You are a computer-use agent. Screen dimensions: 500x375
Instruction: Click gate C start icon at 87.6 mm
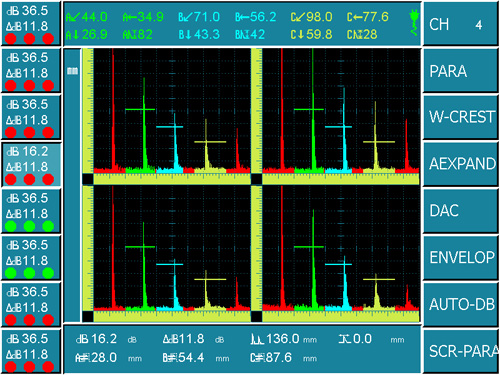(257, 358)
